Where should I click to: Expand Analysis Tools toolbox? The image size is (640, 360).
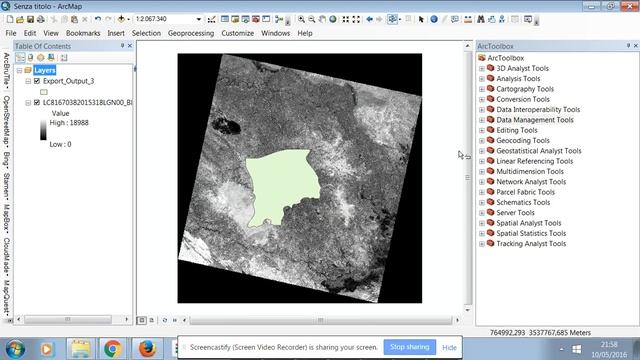pyautogui.click(x=482, y=79)
